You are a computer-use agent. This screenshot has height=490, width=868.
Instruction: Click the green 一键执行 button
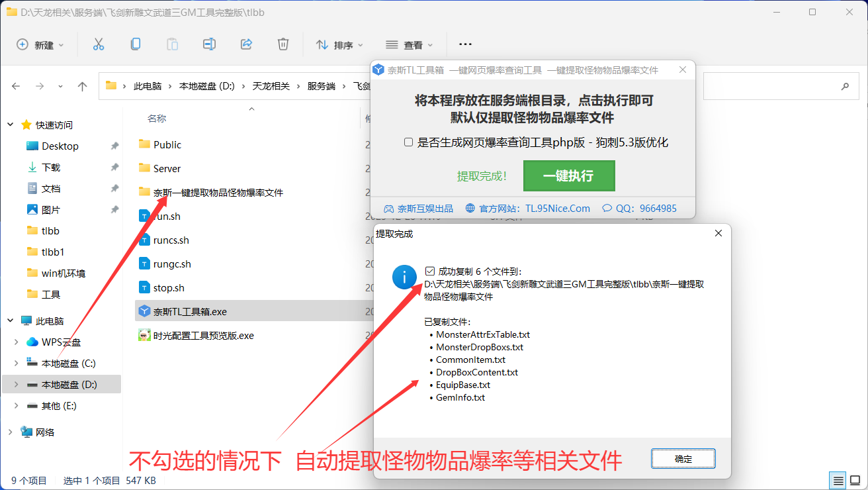[568, 176]
